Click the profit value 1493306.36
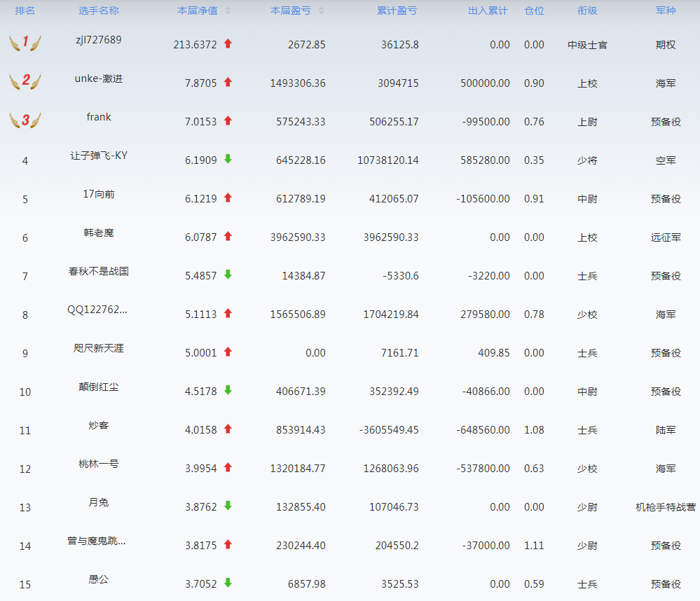 click(298, 83)
